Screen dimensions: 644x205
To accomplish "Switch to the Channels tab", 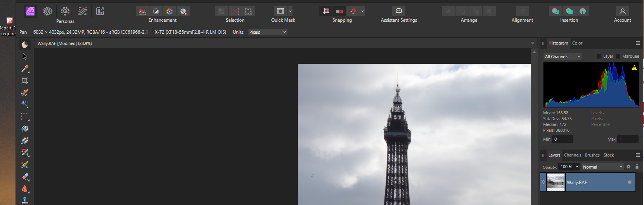I will [x=572, y=155].
